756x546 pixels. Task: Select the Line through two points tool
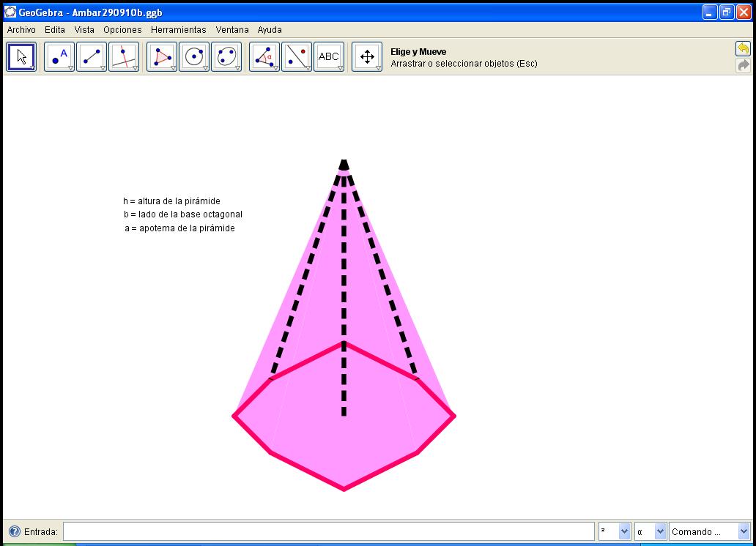(92, 56)
